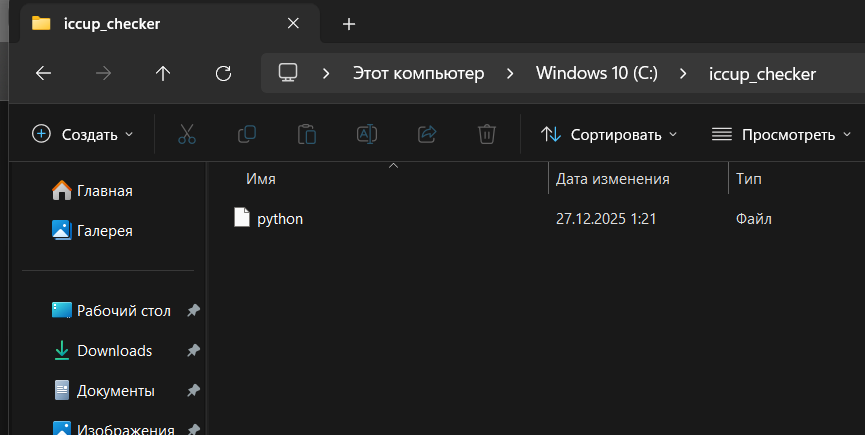Viewport: 865px width, 435px height.
Task: Select the python file in list
Action: 279,218
